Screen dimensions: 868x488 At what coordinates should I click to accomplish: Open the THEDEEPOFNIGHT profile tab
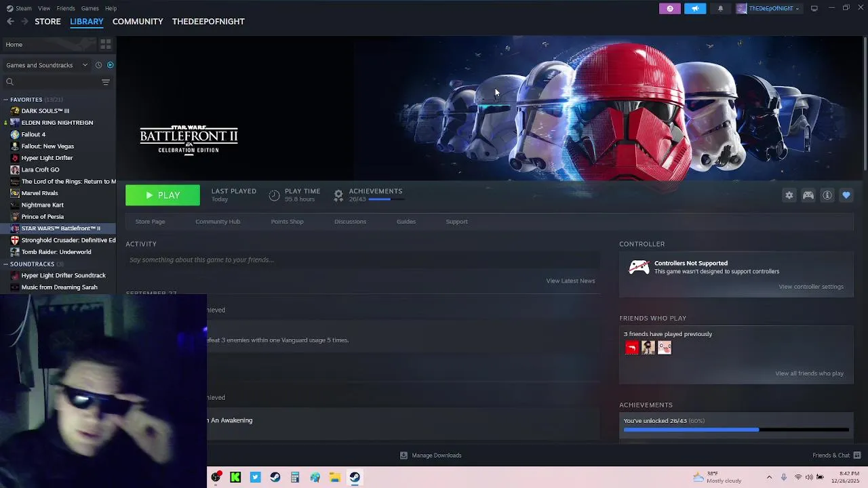click(x=208, y=21)
